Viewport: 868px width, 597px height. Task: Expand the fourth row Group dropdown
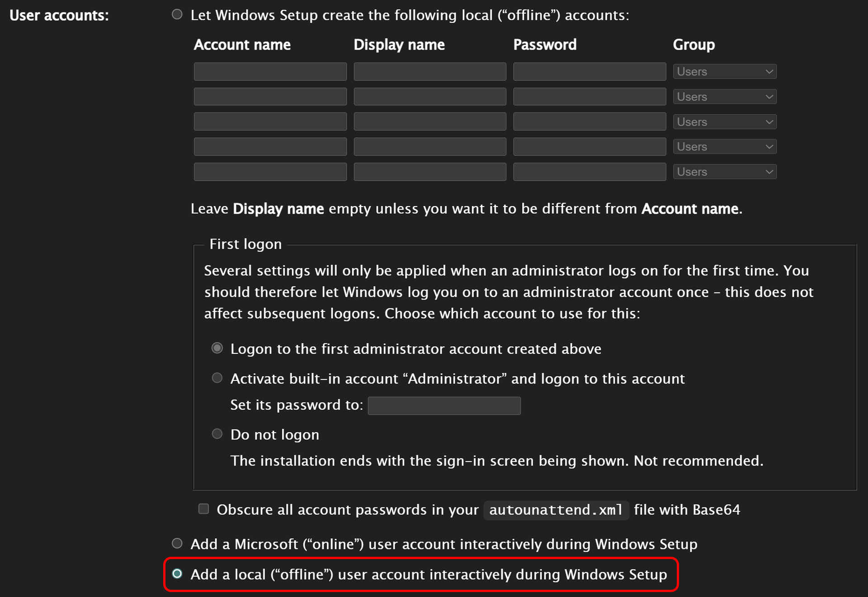coord(724,146)
